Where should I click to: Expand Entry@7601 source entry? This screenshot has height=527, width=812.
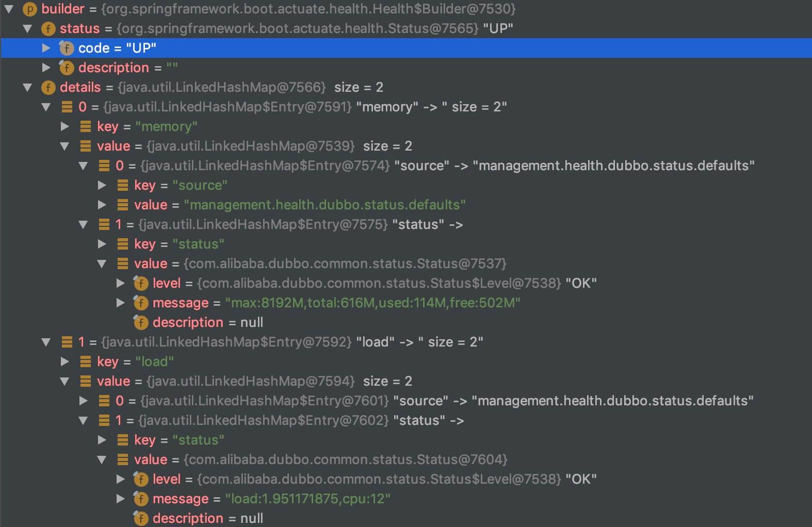tap(83, 401)
